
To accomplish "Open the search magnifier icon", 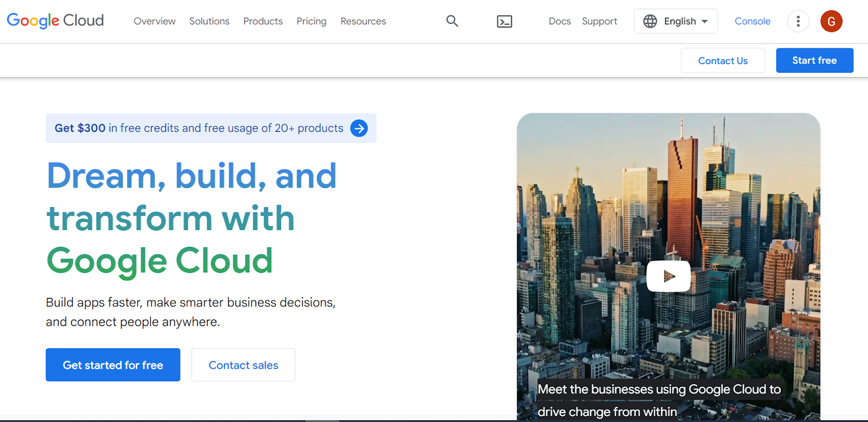I will 452,21.
